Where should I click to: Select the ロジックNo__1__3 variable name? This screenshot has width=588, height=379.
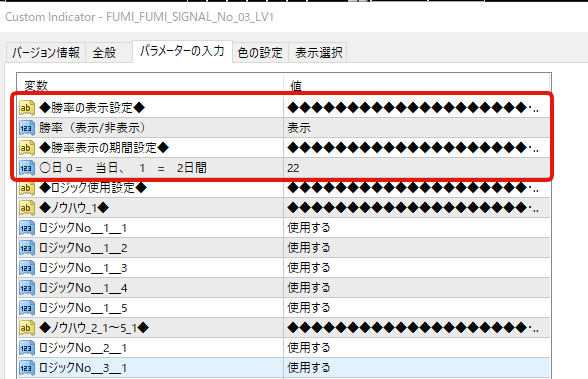coord(83,268)
